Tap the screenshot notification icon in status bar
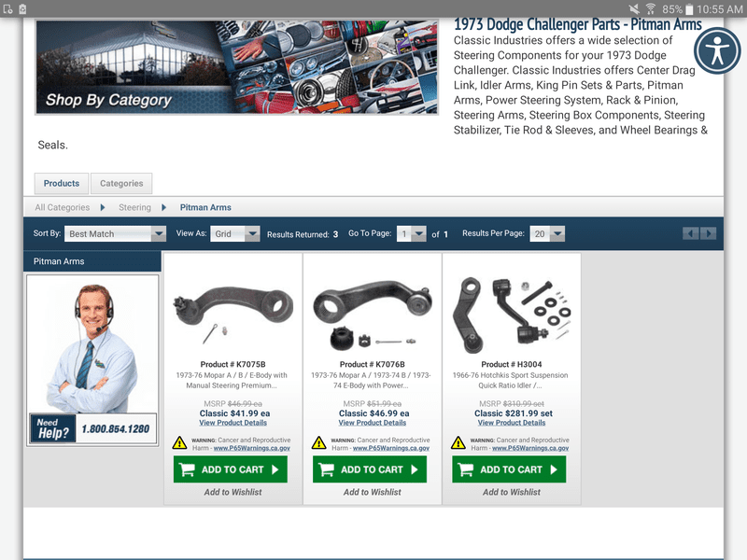The image size is (747, 560). tap(7, 9)
